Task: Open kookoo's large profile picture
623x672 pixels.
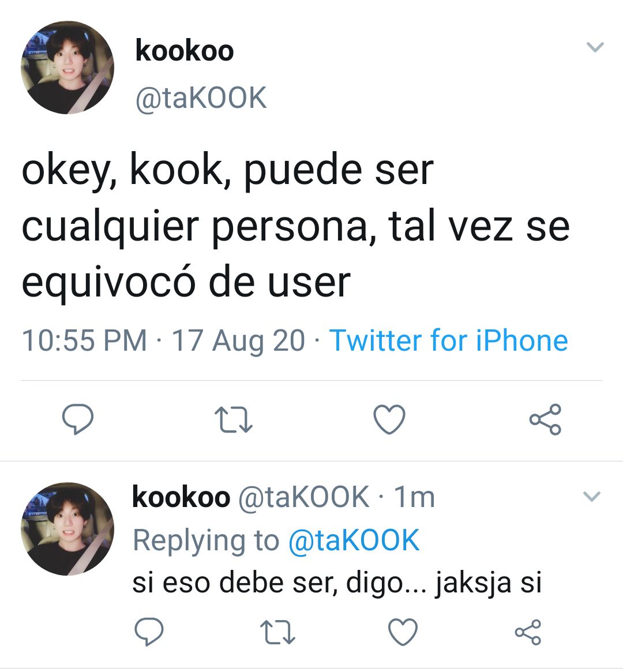Action: pyautogui.click(x=67, y=67)
